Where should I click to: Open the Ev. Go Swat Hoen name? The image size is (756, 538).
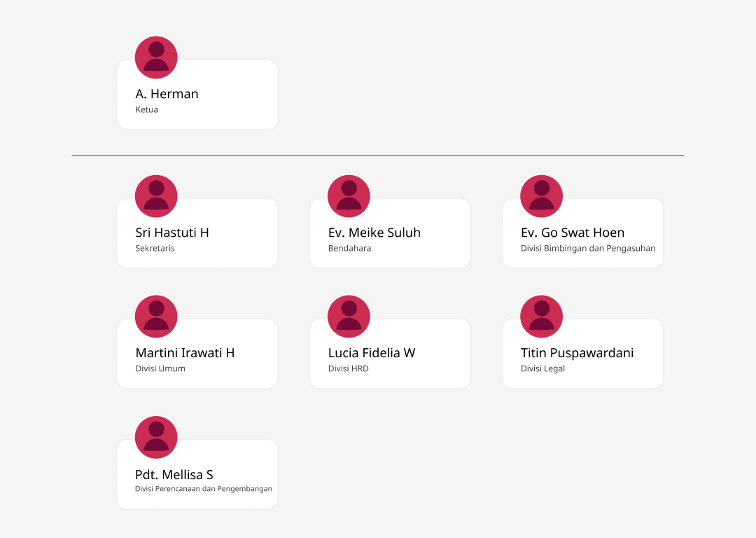[573, 233]
